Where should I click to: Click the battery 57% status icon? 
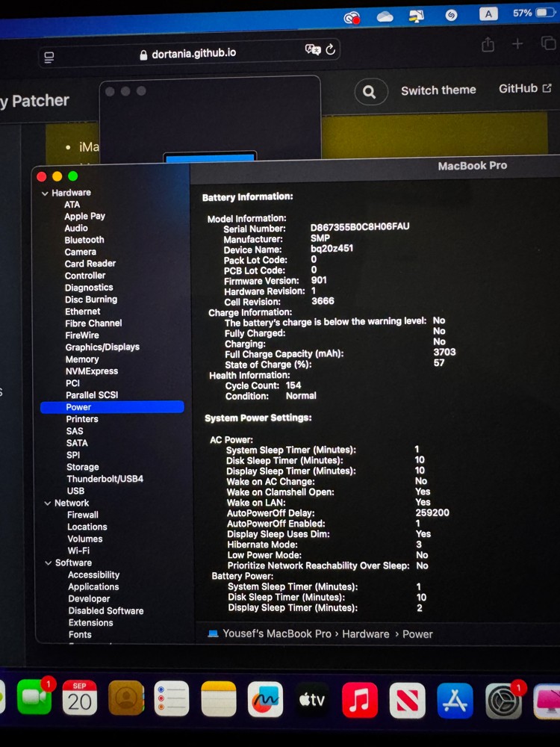point(534,13)
